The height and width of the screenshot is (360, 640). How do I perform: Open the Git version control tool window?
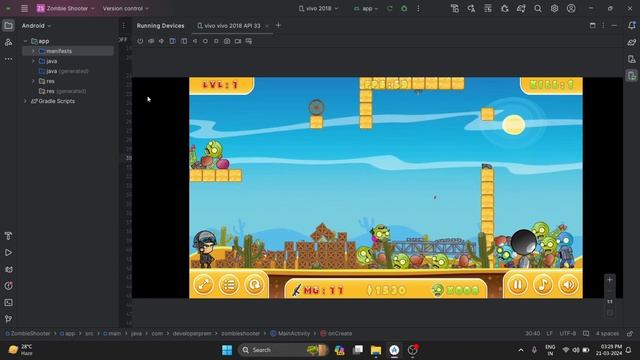point(8,319)
